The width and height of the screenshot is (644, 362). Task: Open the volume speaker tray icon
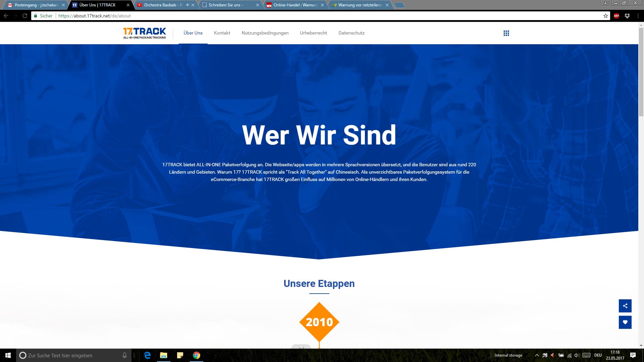(577, 355)
